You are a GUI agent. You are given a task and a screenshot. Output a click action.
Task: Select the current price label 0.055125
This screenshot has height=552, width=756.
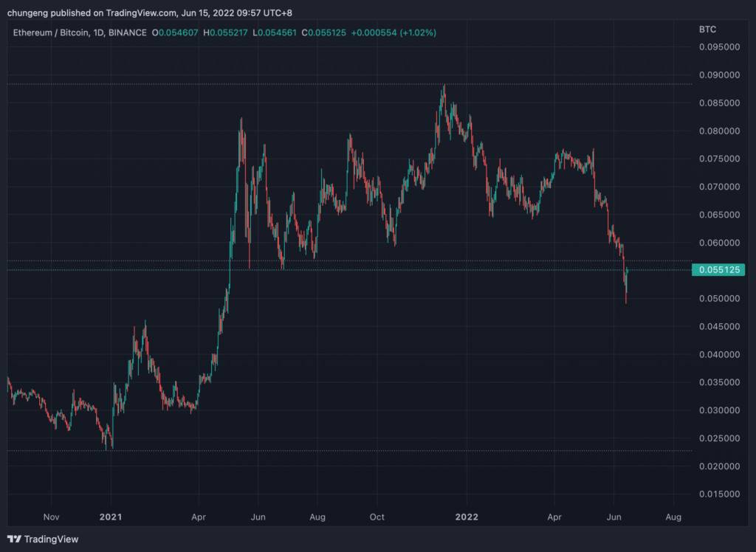point(718,269)
